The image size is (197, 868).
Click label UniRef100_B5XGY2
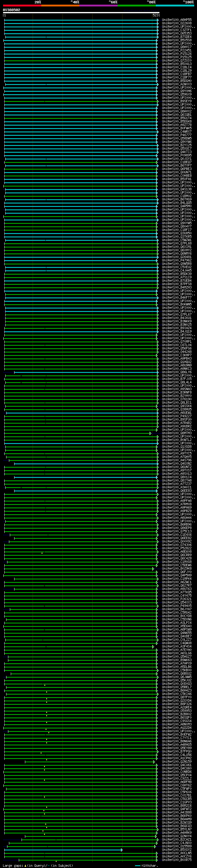point(177,850)
